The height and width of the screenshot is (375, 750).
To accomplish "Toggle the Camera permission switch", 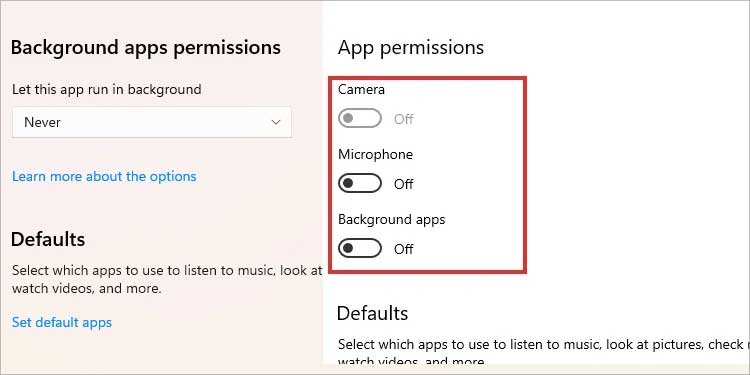I will (x=360, y=119).
